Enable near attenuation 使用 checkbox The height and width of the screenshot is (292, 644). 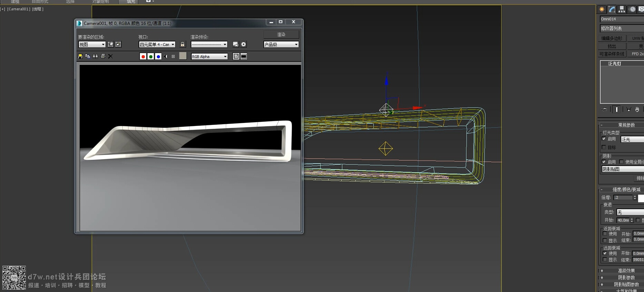605,234
